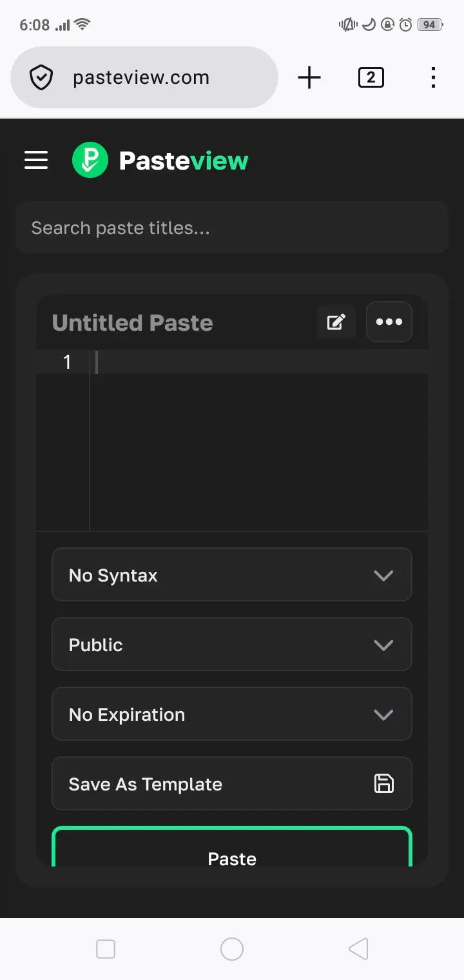464x980 pixels.
Task: Tap the site security shield icon
Action: pos(41,78)
